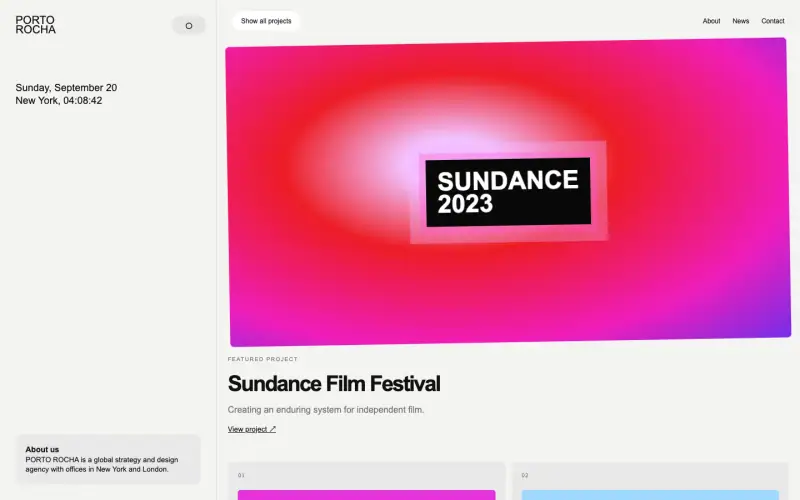Click the Show all projects button
The height and width of the screenshot is (500, 800).
pyautogui.click(x=266, y=21)
